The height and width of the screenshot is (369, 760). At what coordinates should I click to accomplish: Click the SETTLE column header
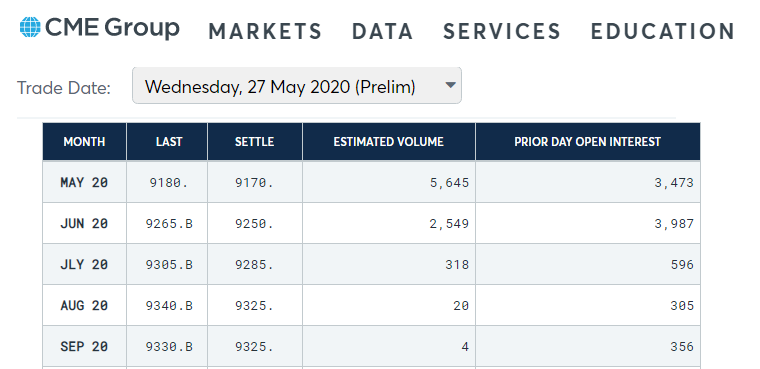coord(254,142)
